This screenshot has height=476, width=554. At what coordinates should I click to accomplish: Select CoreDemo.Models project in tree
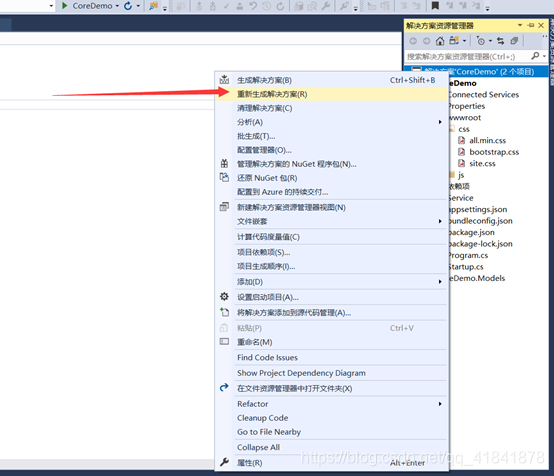coord(477,278)
